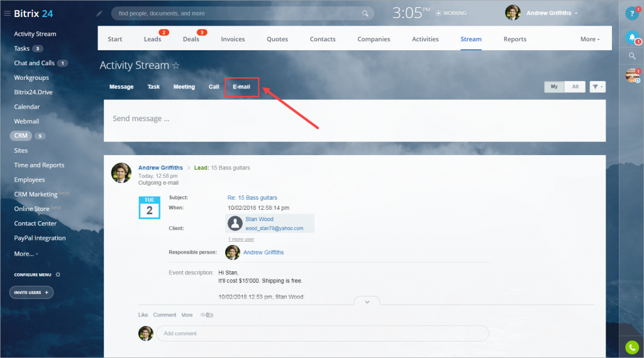644x358 pixels.
Task: Open Contact Center in sidebar
Action: pos(35,224)
